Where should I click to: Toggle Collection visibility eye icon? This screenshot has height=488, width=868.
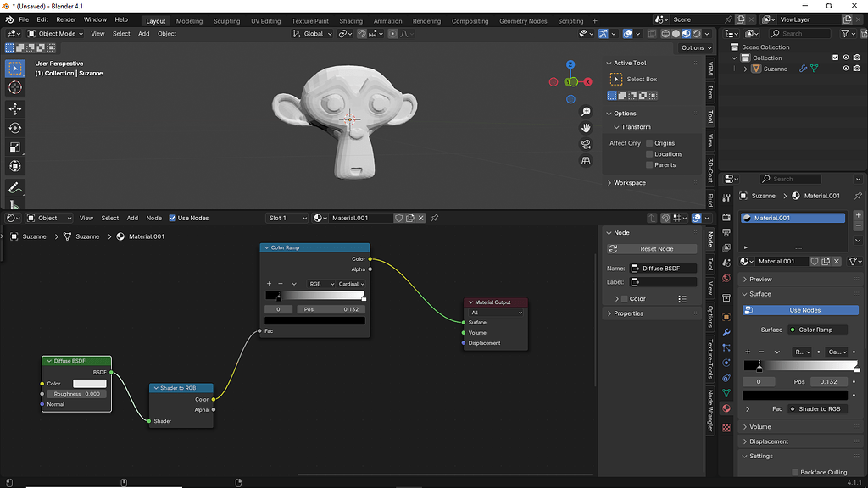coord(846,58)
